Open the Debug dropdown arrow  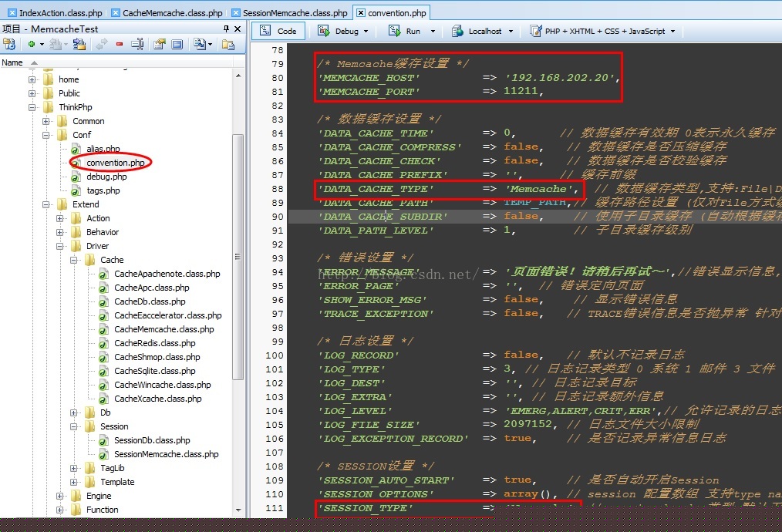coord(366,32)
